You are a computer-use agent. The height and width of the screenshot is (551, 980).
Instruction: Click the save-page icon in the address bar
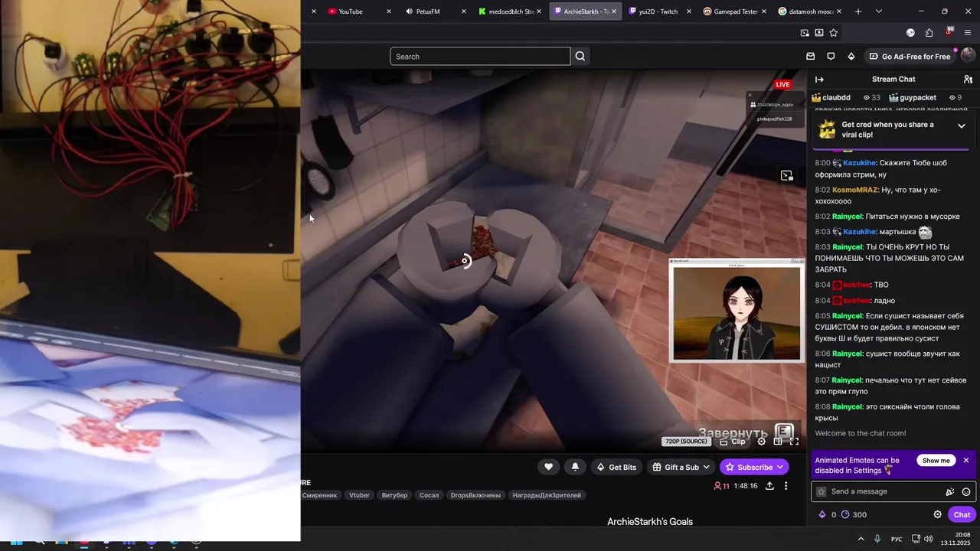[819, 33]
